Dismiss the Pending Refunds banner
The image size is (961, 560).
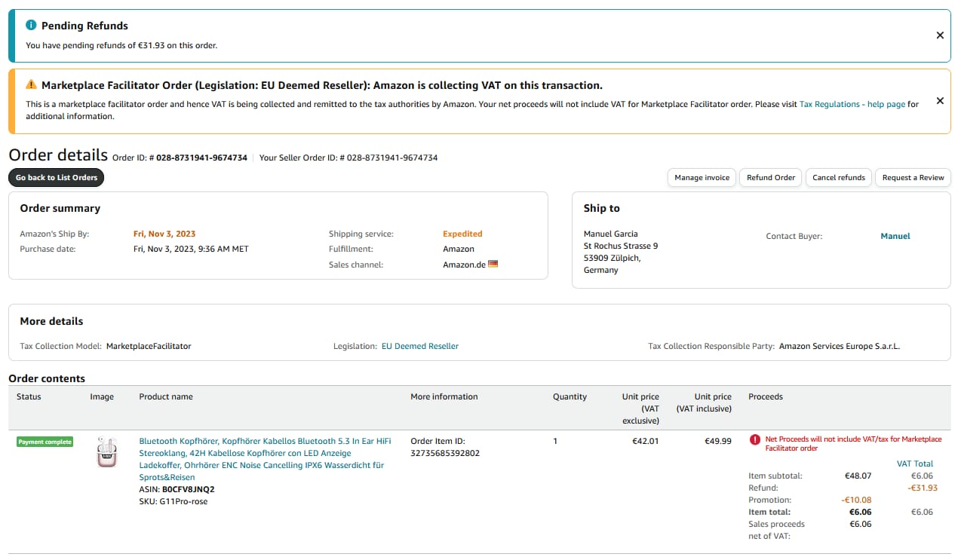(940, 35)
